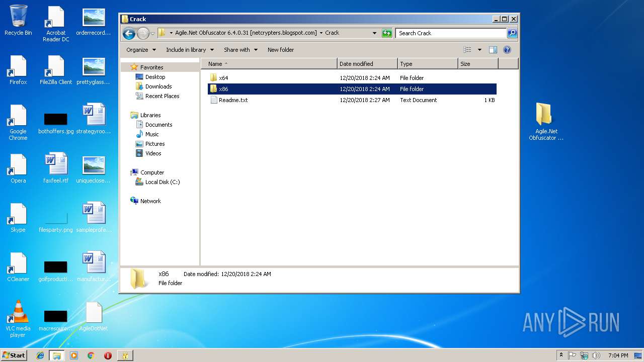644x362 pixels.
Task: Click the Back navigation arrow in Explorer
Action: point(129,33)
